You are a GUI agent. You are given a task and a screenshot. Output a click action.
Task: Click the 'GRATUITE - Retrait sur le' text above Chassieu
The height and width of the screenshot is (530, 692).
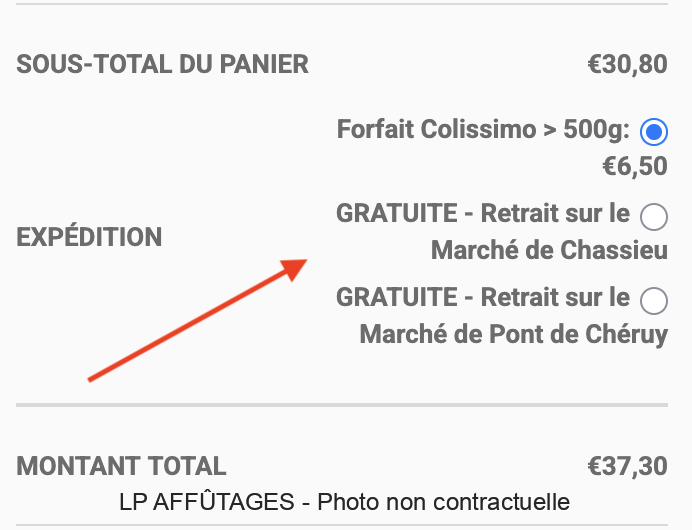(x=484, y=214)
